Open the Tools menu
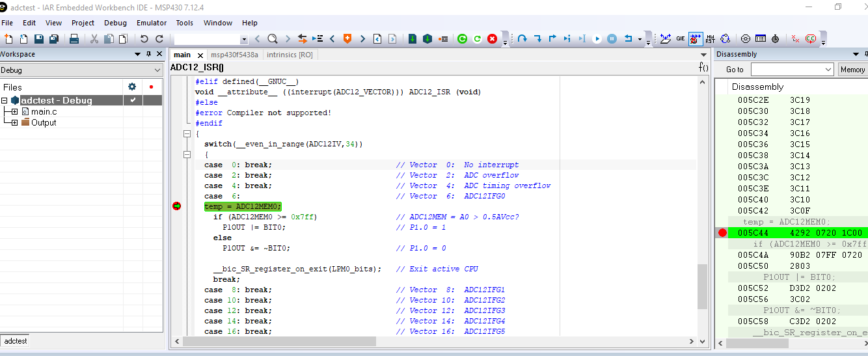The height and width of the screenshot is (356, 868). 184,23
